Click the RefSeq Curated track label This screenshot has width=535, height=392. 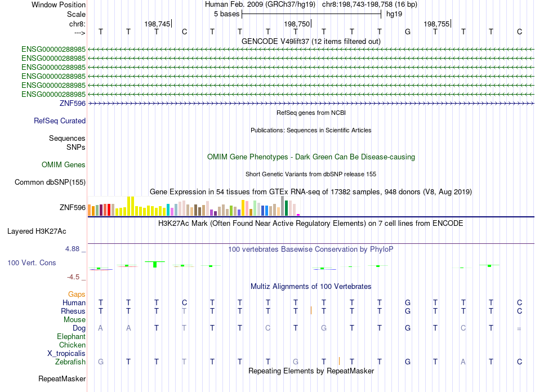[60, 121]
